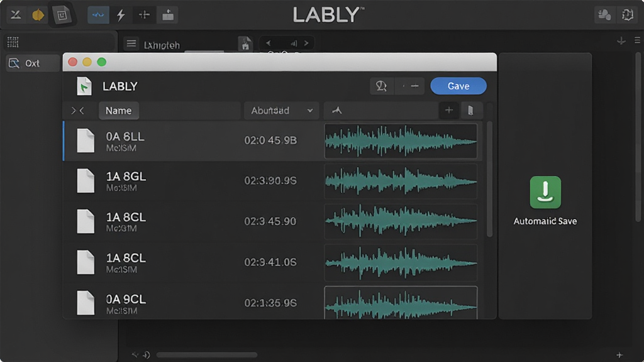
Task: Click the file icon beside 1A 8GL
Action: (86, 181)
